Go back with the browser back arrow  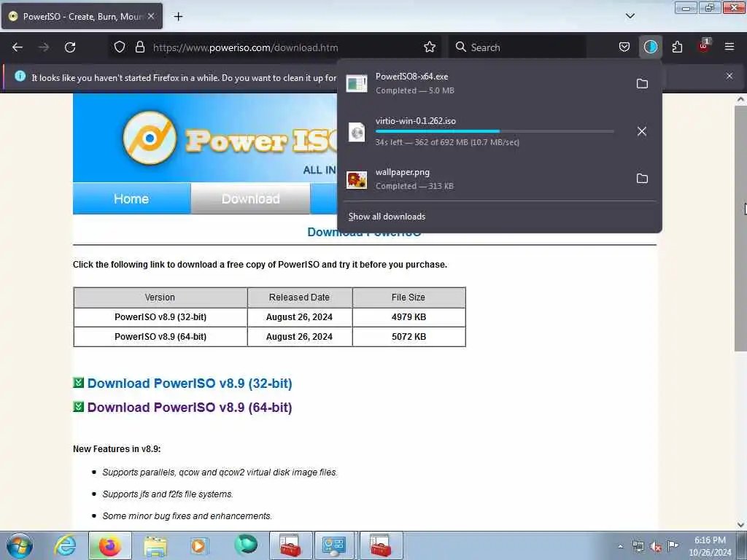point(18,47)
